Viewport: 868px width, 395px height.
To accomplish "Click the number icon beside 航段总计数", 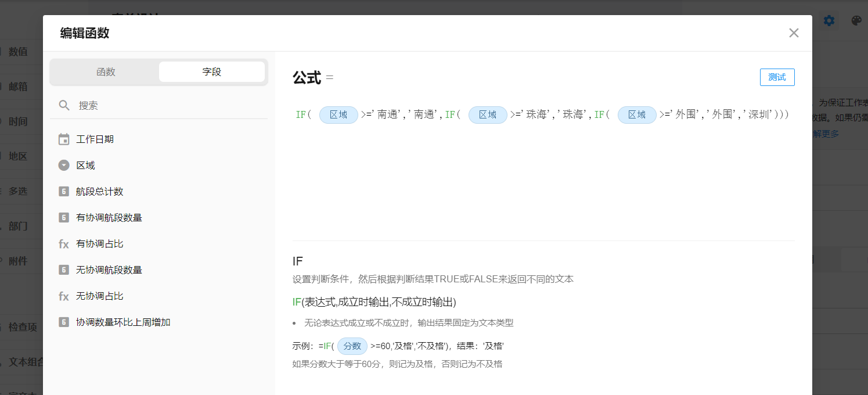I will point(64,191).
